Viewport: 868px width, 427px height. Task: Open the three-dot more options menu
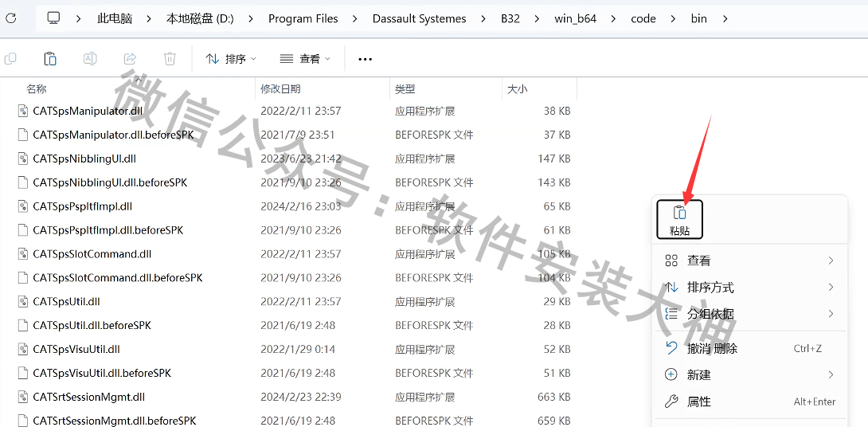pyautogui.click(x=365, y=59)
